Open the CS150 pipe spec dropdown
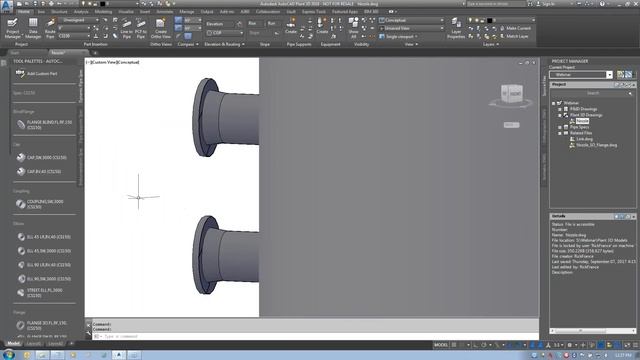This screenshot has height=360, width=640. [x=74, y=36]
